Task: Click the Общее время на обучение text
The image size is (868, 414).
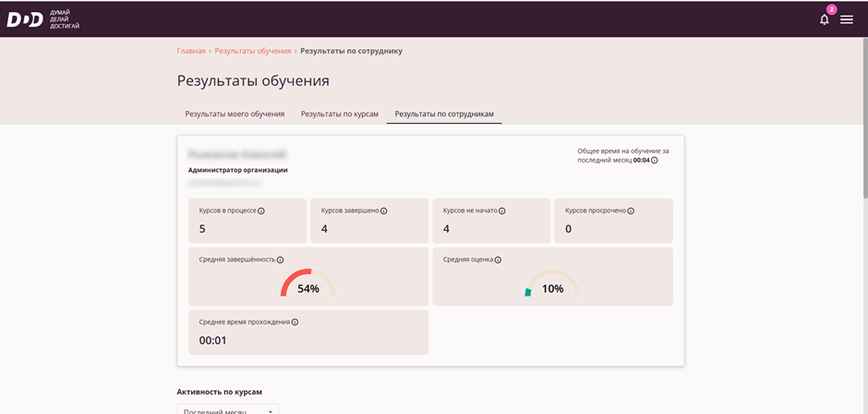Action: [623, 155]
